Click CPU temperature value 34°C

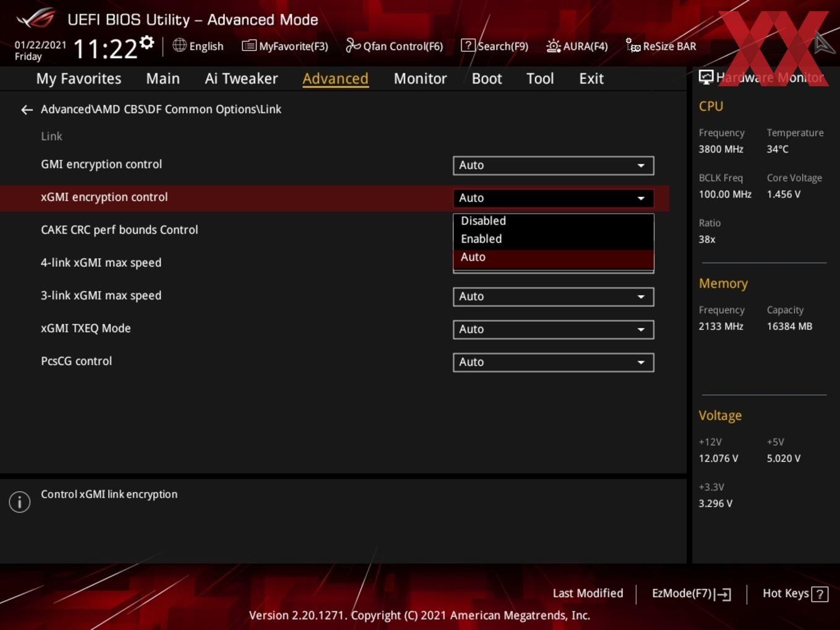coord(778,149)
